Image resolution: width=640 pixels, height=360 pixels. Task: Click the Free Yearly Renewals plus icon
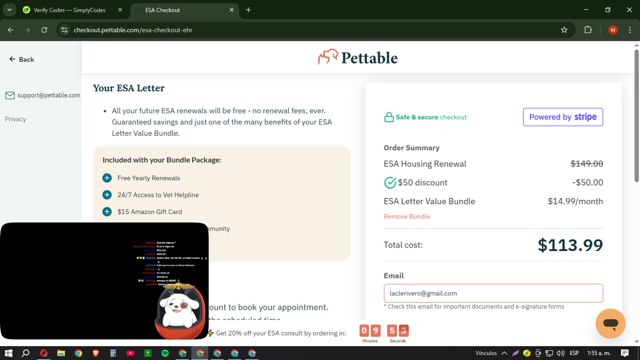coord(107,178)
